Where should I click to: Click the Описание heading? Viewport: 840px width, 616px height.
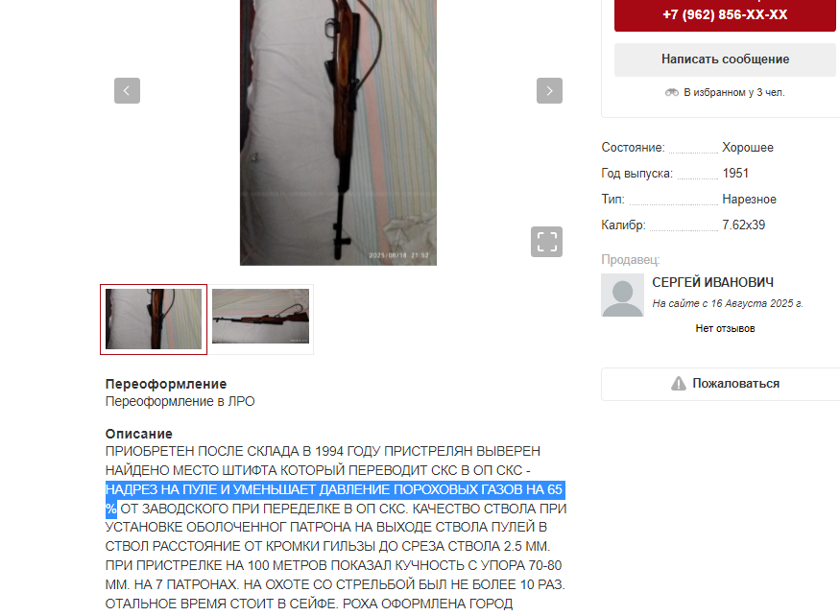point(139,434)
